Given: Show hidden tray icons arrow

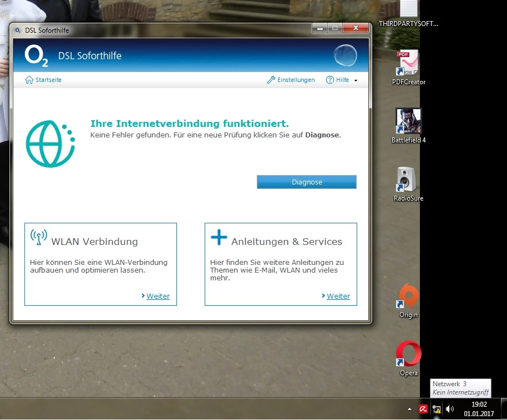Looking at the screenshot, I should point(410,409).
